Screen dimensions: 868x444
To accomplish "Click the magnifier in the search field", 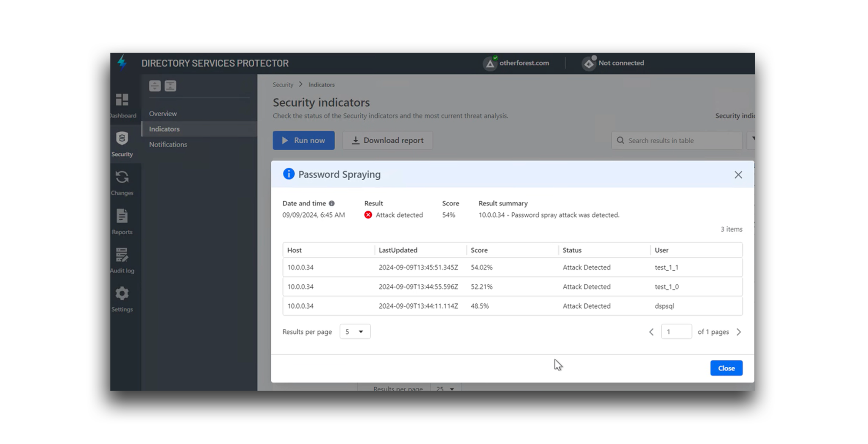I will [620, 140].
